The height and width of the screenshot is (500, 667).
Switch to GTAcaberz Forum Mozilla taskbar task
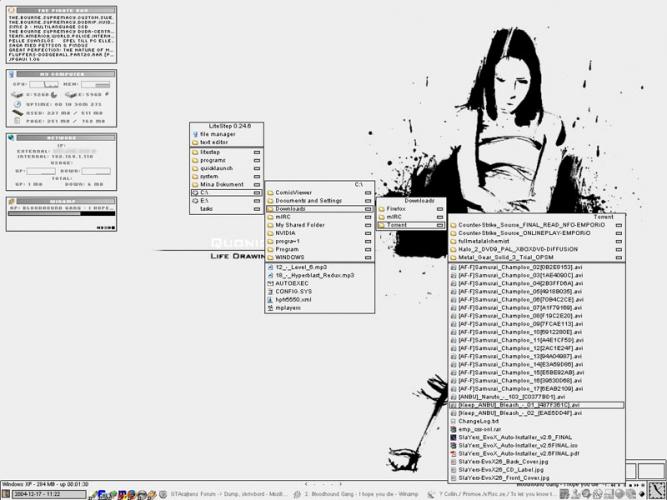[x=224, y=494]
